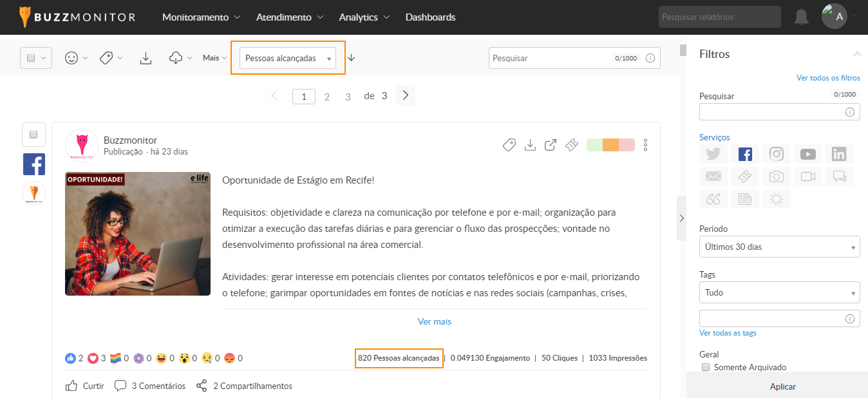Expand the Período Últimos 30 dias dropdown
This screenshot has width=868, height=398.
pyautogui.click(x=779, y=247)
